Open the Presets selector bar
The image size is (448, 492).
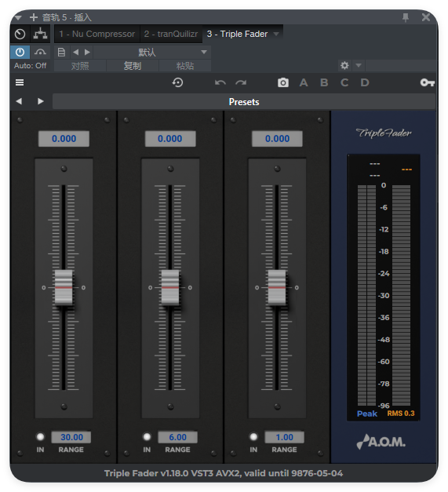tap(244, 102)
